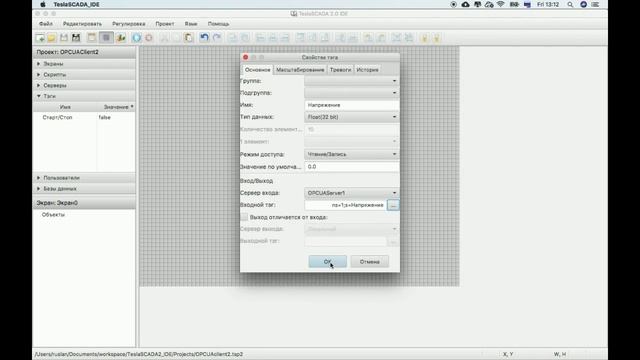Switch to the История tab
Viewport: 640px width, 360px height.
(367, 70)
